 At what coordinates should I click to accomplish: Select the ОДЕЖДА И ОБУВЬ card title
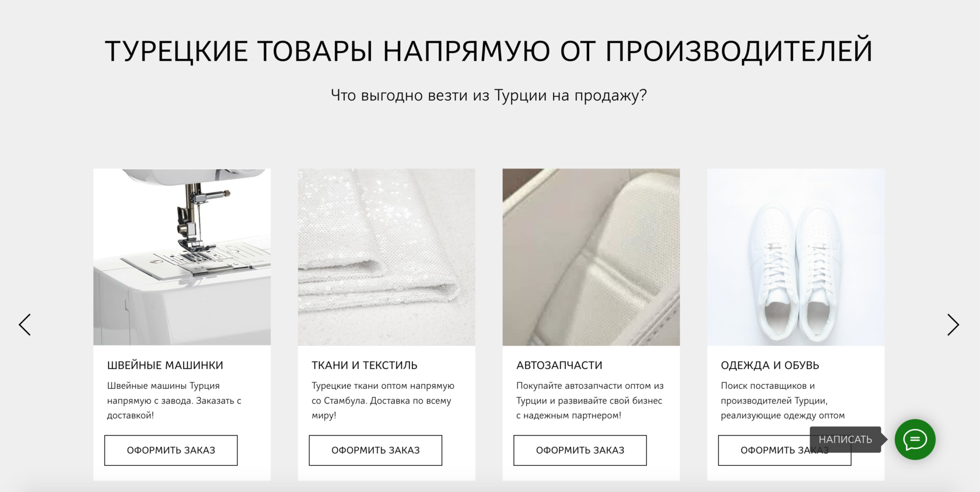pos(770,366)
